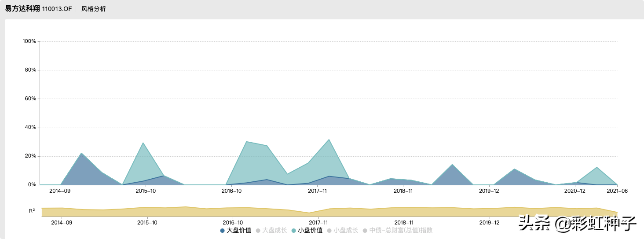
Task: Click the 0% y-axis label
Action: coord(32,185)
